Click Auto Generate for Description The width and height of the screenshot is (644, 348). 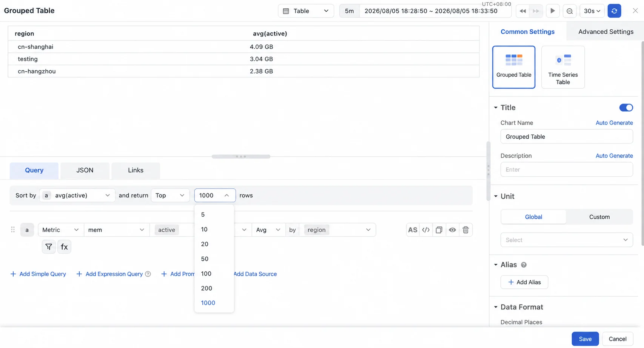click(x=614, y=156)
